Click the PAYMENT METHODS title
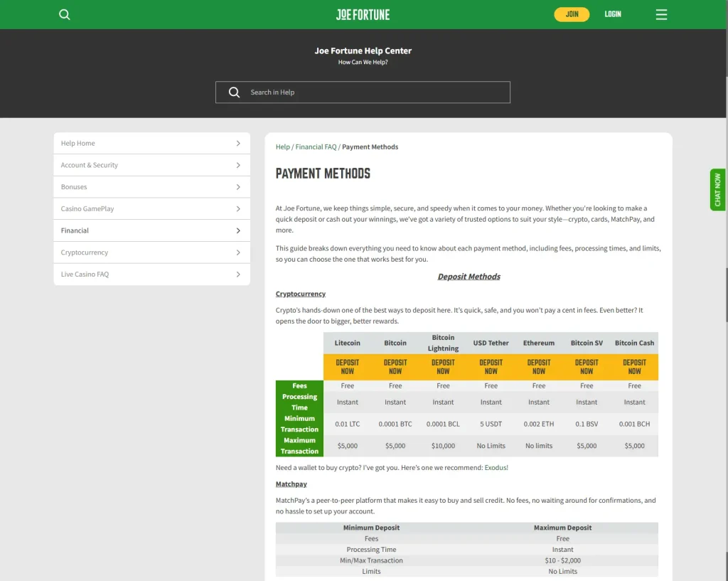Screen dimensions: 728x581 pos(323,174)
